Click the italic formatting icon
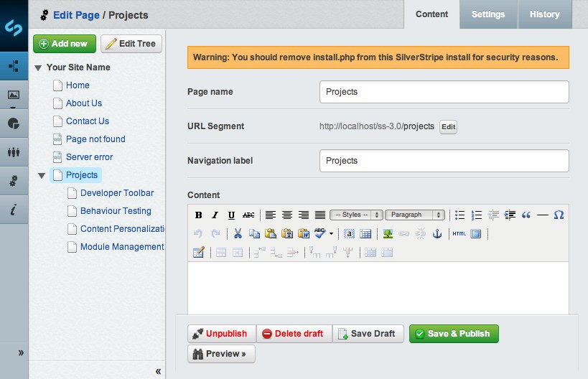The width and height of the screenshot is (588, 379). [214, 215]
